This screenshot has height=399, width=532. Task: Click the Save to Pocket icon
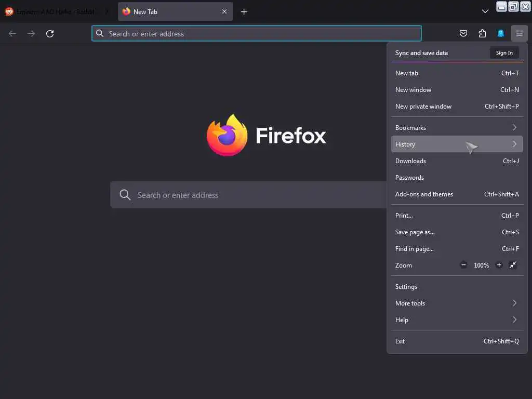pyautogui.click(x=463, y=33)
